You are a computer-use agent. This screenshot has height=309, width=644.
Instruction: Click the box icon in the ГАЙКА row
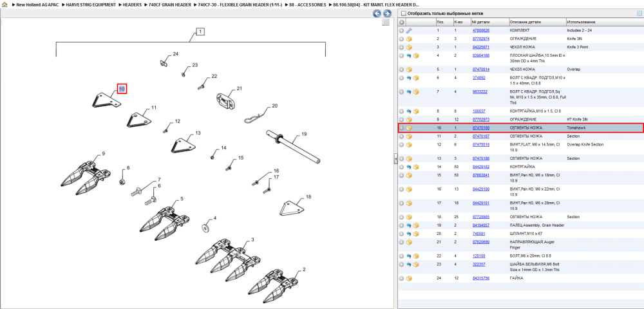coord(409,278)
